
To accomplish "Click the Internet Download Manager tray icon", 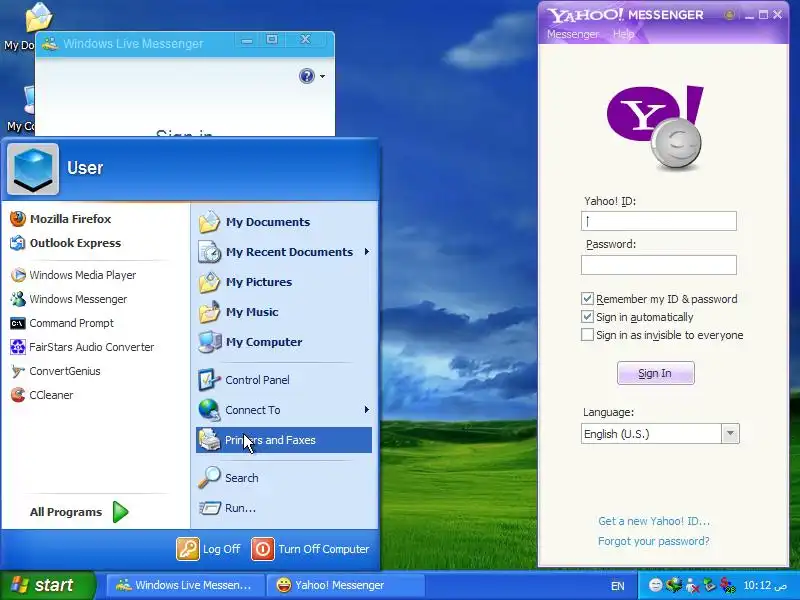I will point(674,585).
